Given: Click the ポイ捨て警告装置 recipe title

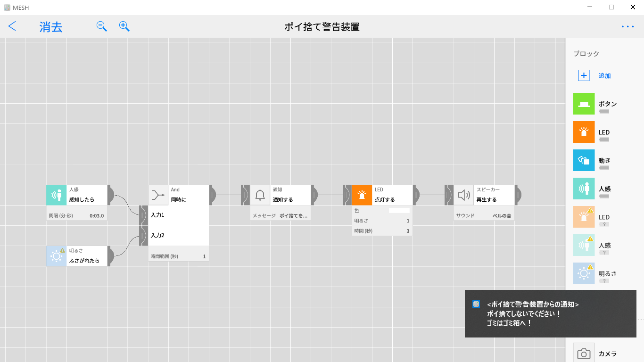Looking at the screenshot, I should [322, 27].
